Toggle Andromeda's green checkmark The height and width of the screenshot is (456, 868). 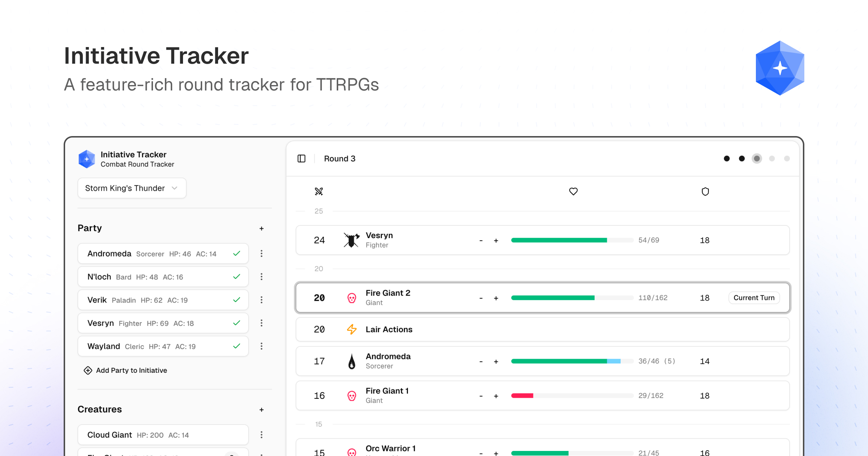tap(237, 253)
